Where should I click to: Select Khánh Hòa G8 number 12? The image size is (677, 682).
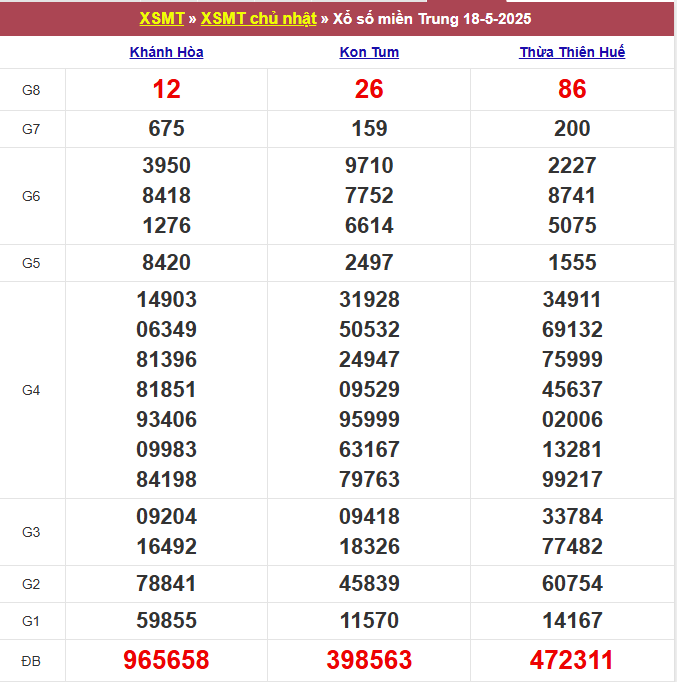click(x=167, y=89)
